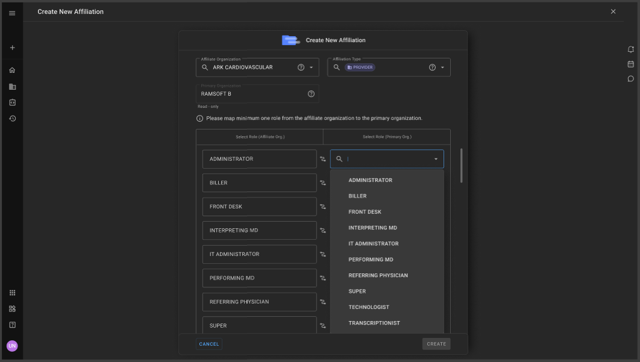Click the PERFORMING MD affiliate role box
640x362 pixels.
pyautogui.click(x=259, y=278)
